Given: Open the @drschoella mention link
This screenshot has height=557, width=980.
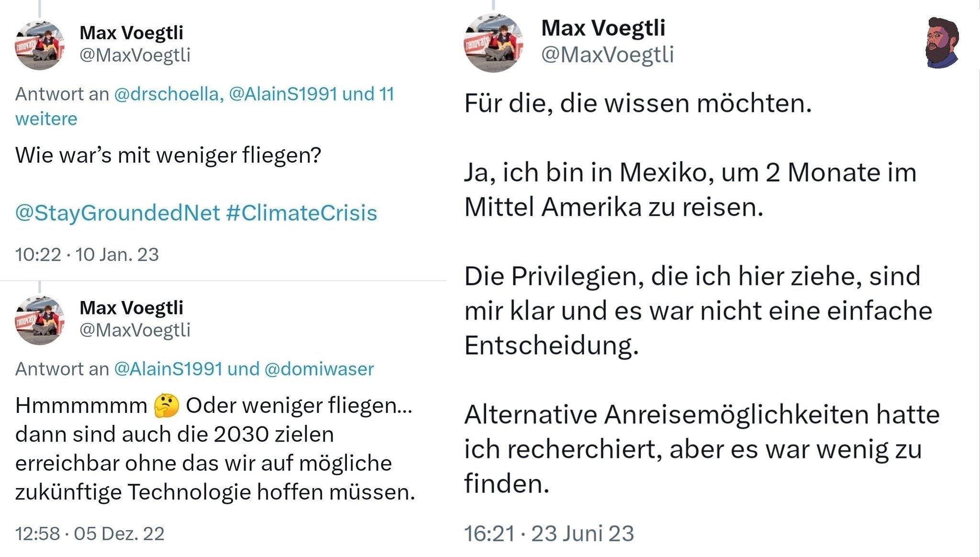Looking at the screenshot, I should (x=168, y=94).
